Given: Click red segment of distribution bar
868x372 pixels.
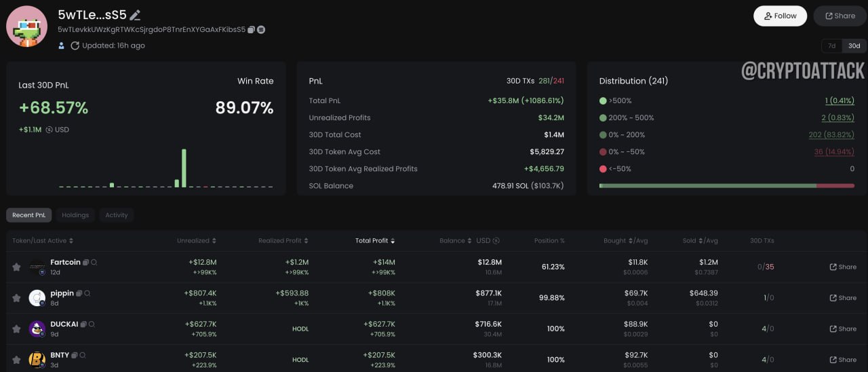Looking at the screenshot, I should click(835, 185).
